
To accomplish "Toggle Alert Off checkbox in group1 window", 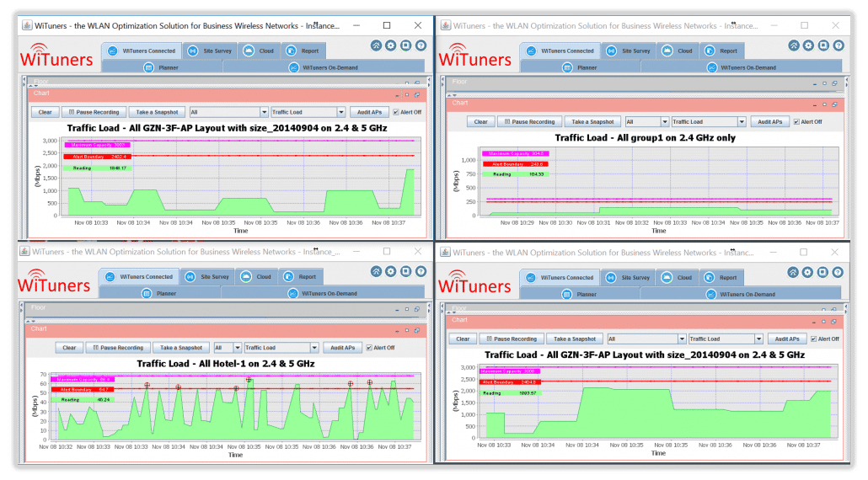I will pos(796,121).
